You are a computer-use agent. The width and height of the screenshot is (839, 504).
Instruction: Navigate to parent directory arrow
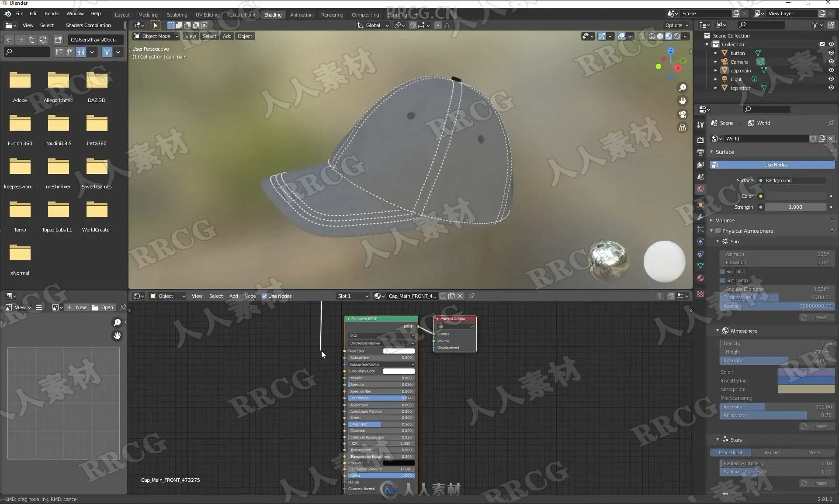click(31, 40)
